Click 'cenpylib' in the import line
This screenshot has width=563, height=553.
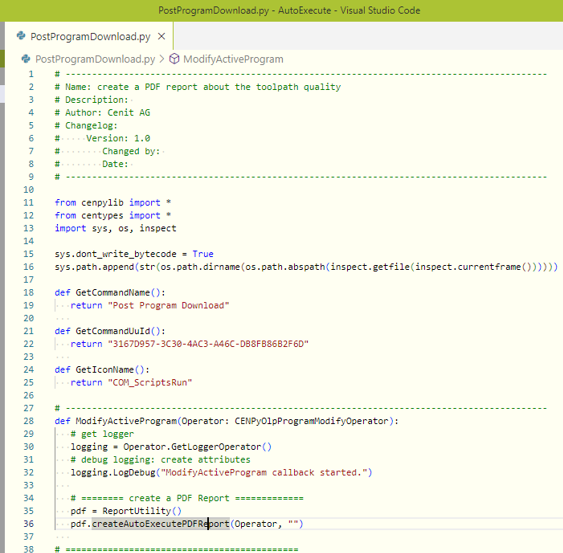tap(102, 203)
